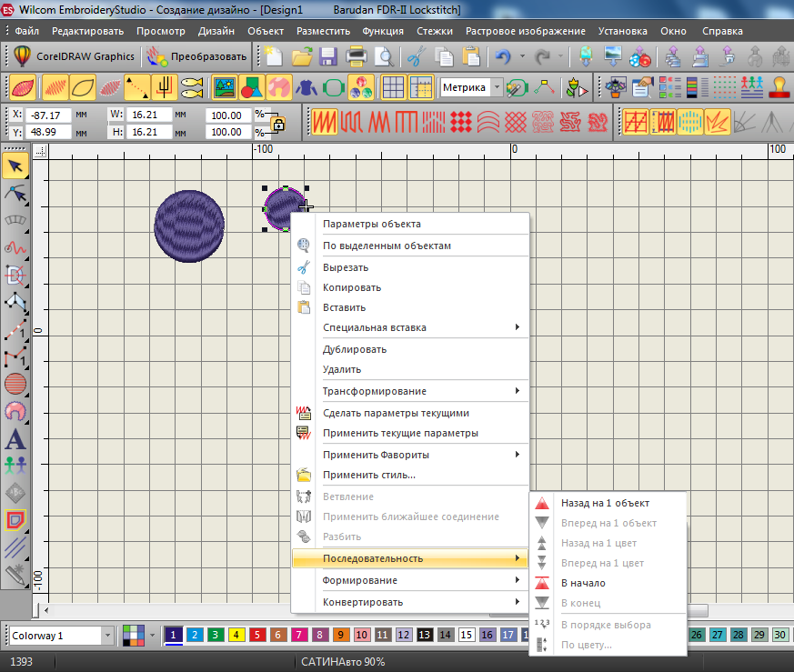Image resolution: width=794 pixels, height=672 pixels.
Task: Click the Undo arrow icon
Action: point(503,56)
